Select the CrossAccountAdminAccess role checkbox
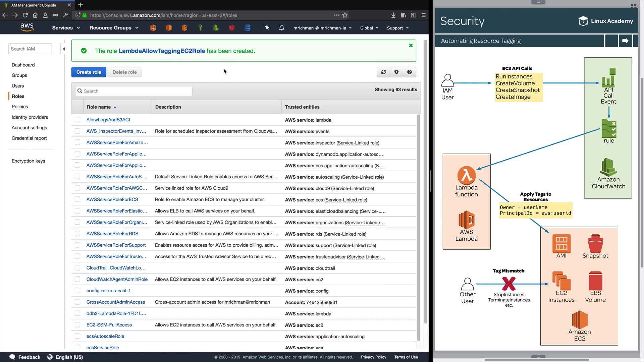The width and height of the screenshot is (644, 362). coord(77,302)
